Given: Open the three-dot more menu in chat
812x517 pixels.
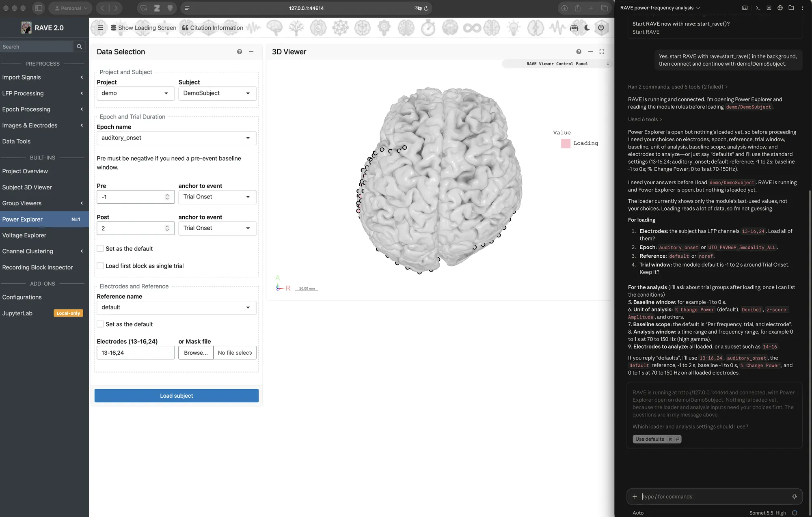Looking at the screenshot, I should [802, 8].
